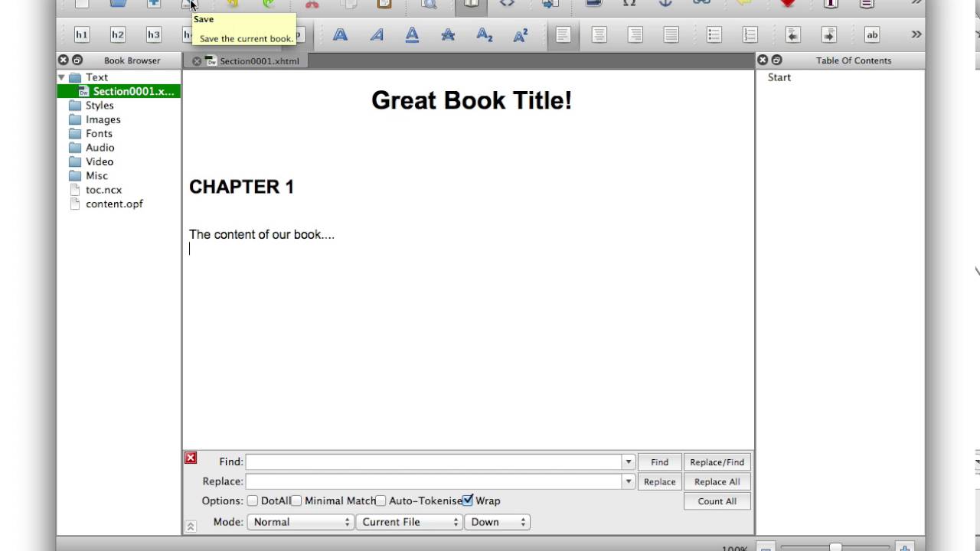This screenshot has width=980, height=551.
Task: Select the toc.ncx file
Action: click(x=103, y=190)
